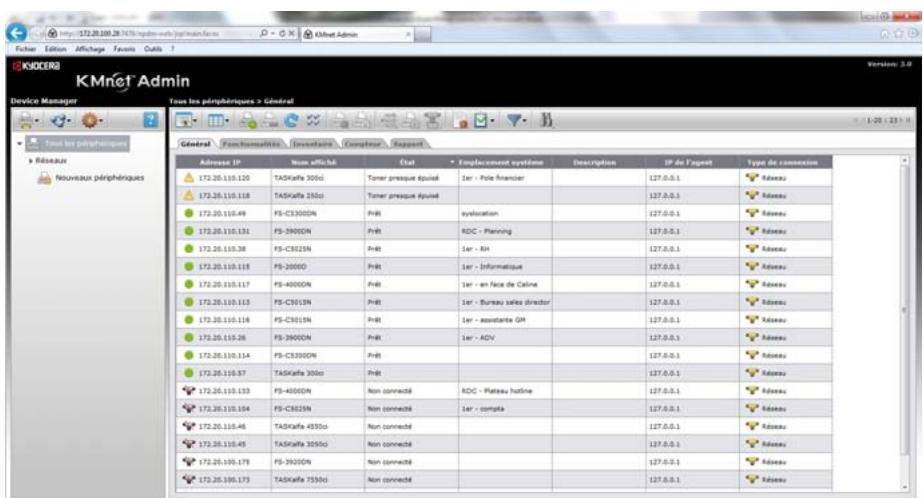
Task: Click green status icon for 172.20.110.131
Action: (189, 231)
